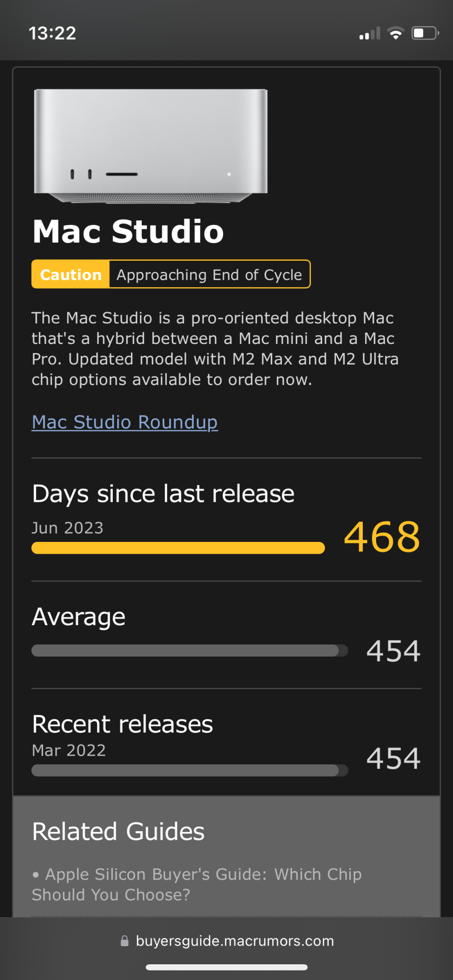Click the Related Guides heading
The width and height of the screenshot is (453, 980).
(118, 832)
